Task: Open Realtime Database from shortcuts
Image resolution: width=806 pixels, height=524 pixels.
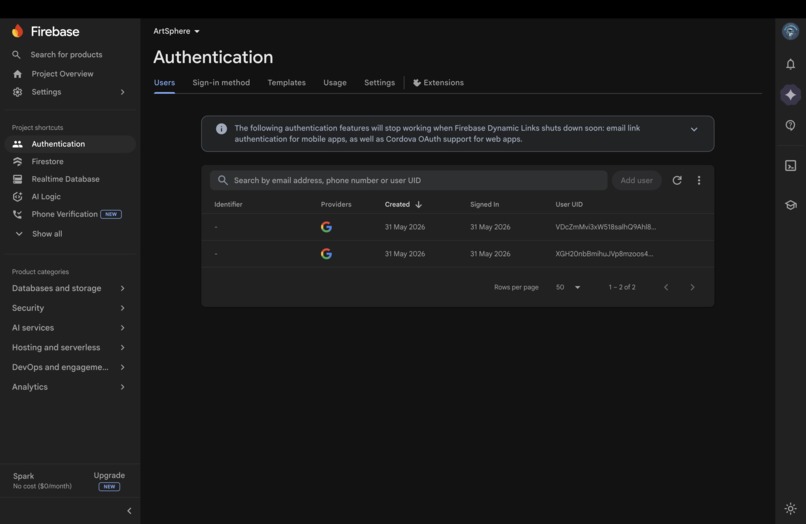Action: coord(65,179)
